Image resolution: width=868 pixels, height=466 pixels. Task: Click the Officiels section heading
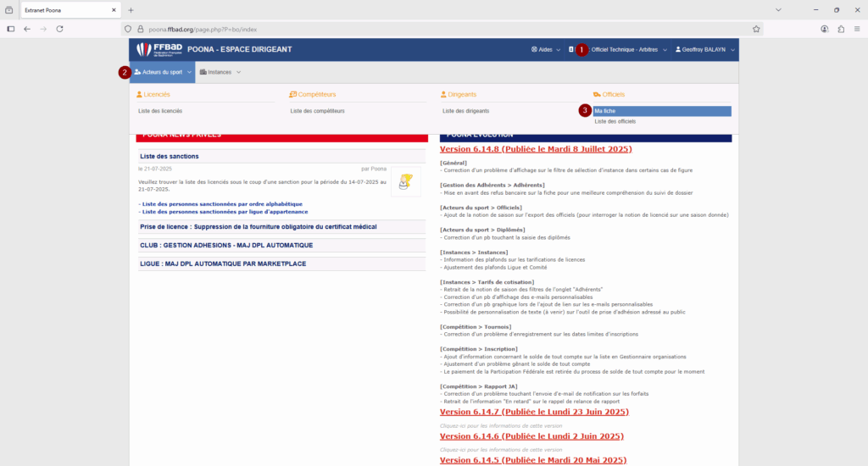614,95
